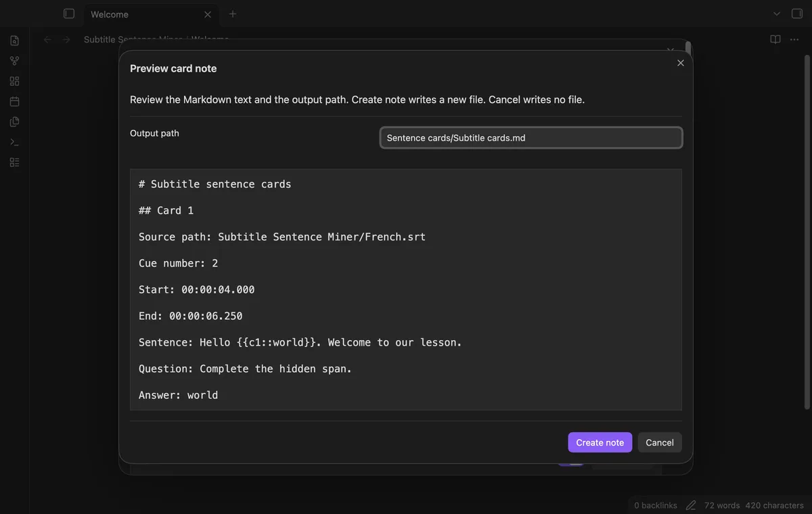This screenshot has height=514, width=812.
Task: Click the '0 backlinks' status item
Action: click(656, 505)
